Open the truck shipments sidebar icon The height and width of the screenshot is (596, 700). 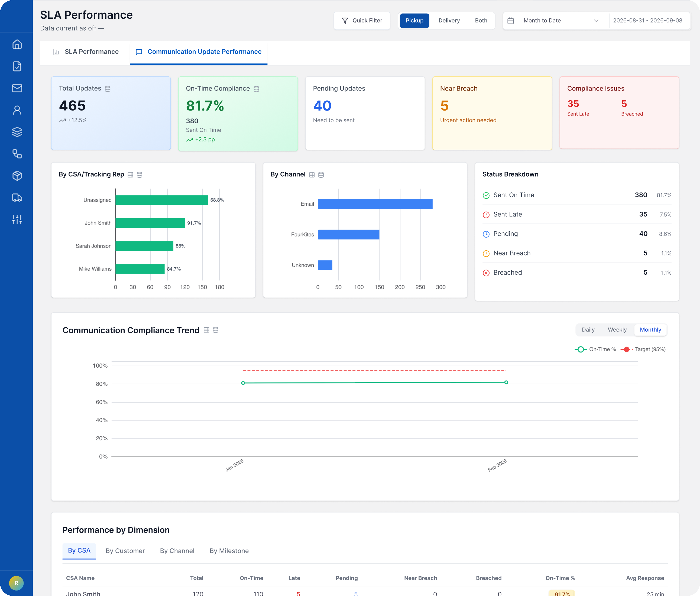pos(17,198)
